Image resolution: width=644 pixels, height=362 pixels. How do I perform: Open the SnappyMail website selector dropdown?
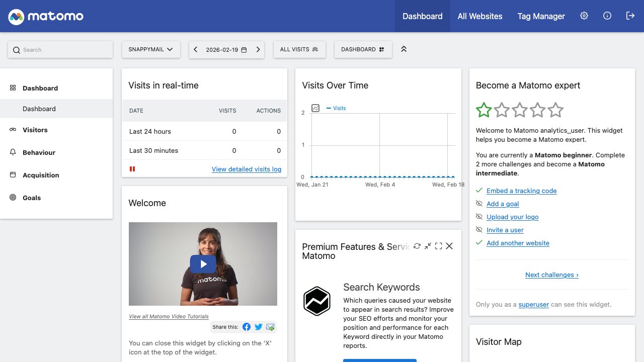(x=151, y=49)
